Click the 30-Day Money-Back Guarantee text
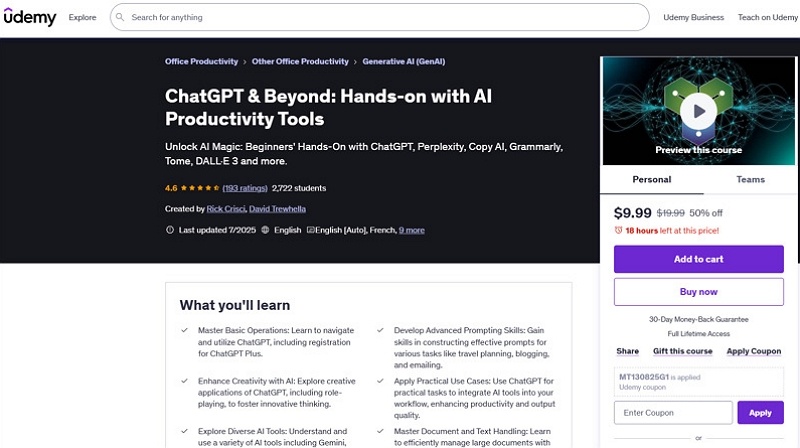 pos(698,319)
